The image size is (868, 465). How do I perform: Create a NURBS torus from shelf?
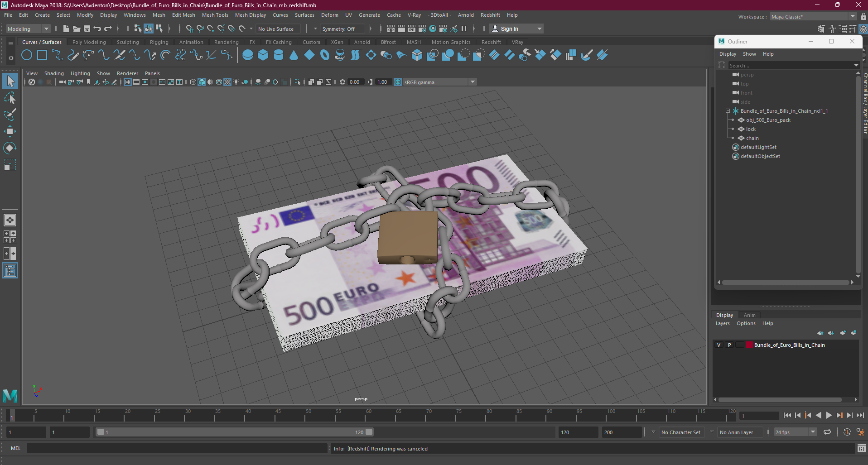coord(325,55)
